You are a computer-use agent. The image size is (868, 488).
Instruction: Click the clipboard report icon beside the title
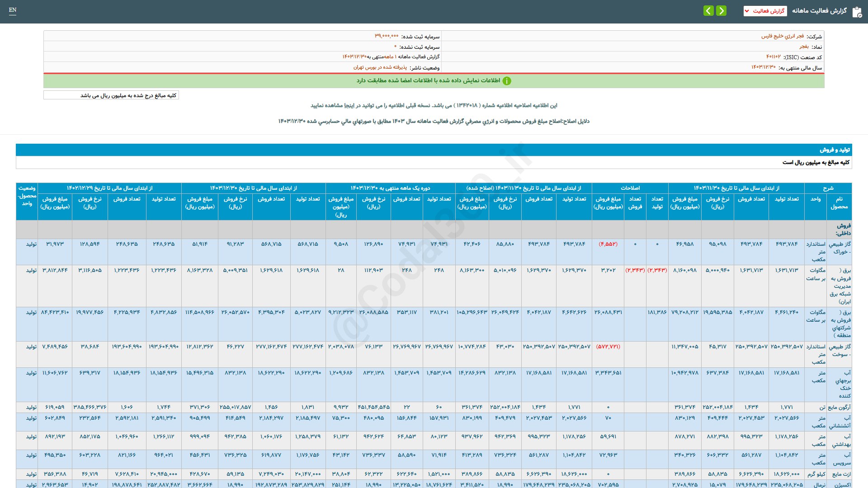coord(857,12)
